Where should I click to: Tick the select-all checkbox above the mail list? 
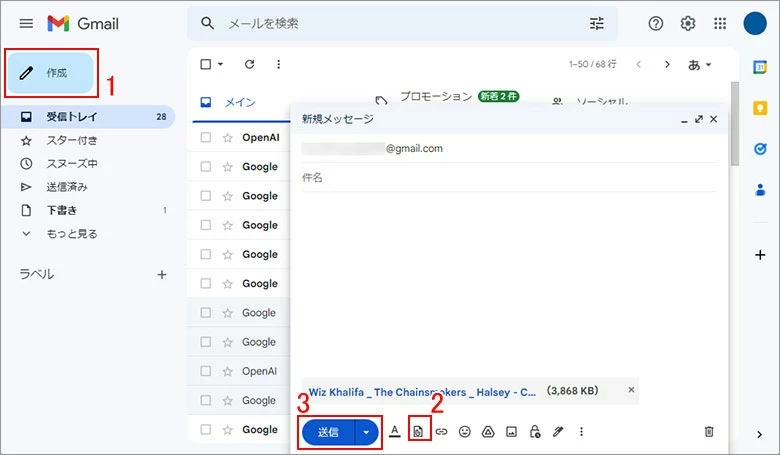tap(206, 64)
